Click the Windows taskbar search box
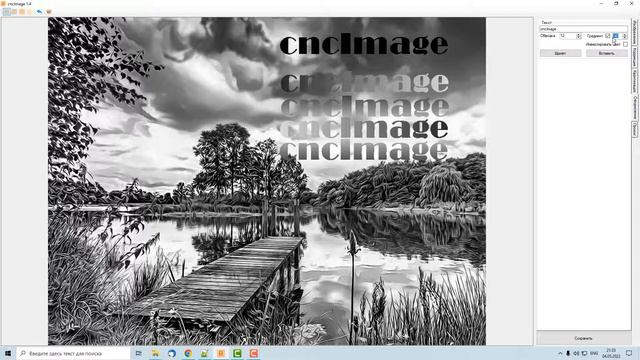 (x=73, y=353)
